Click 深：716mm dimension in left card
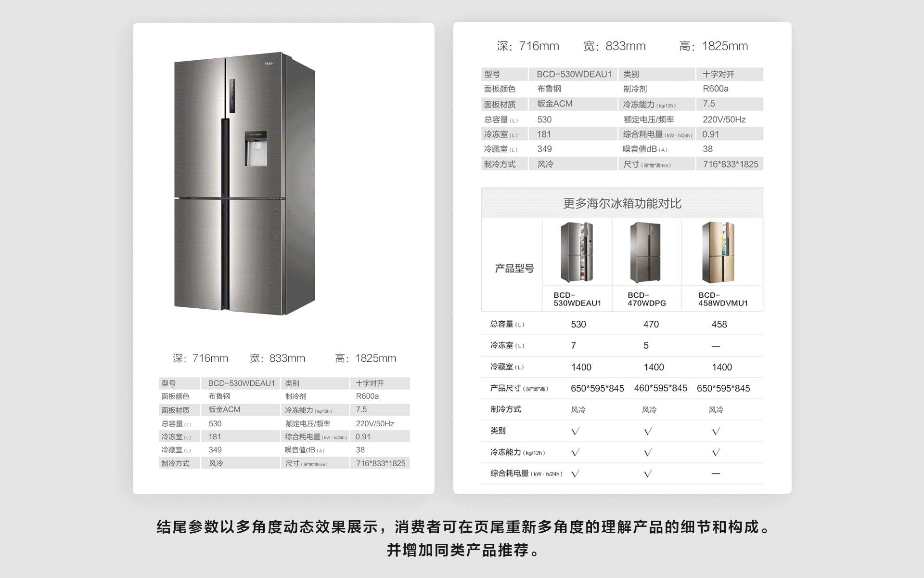 tap(200, 358)
